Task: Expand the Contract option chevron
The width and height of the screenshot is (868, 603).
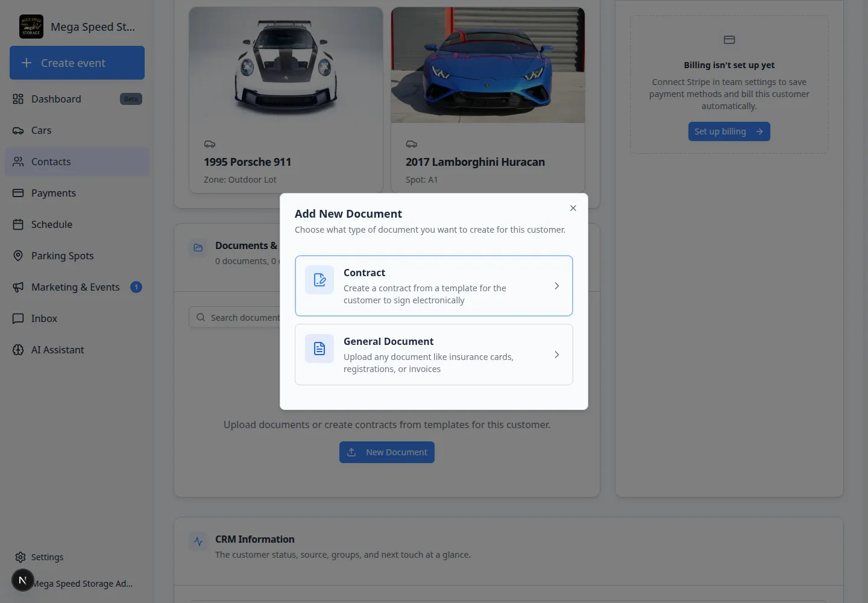Action: (556, 286)
